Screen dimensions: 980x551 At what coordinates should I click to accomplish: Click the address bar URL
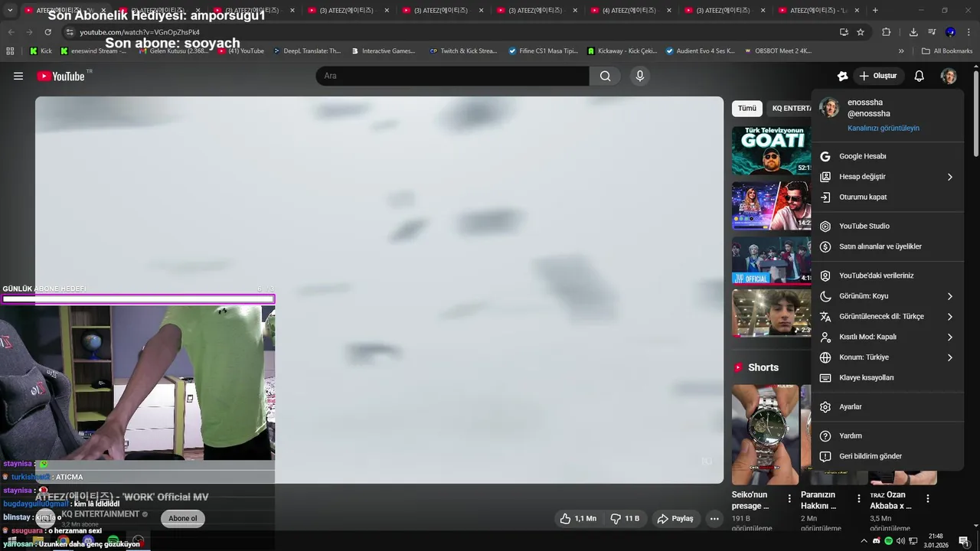pos(139,32)
